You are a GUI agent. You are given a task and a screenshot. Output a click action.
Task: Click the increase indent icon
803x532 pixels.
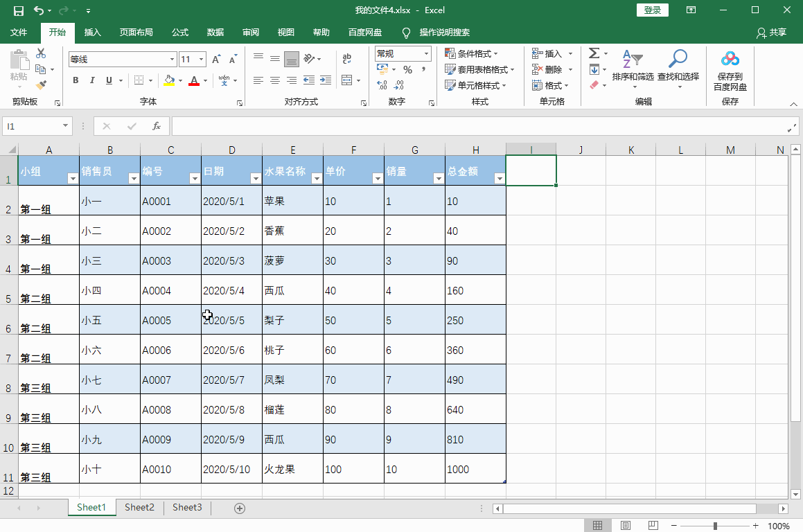(326, 80)
